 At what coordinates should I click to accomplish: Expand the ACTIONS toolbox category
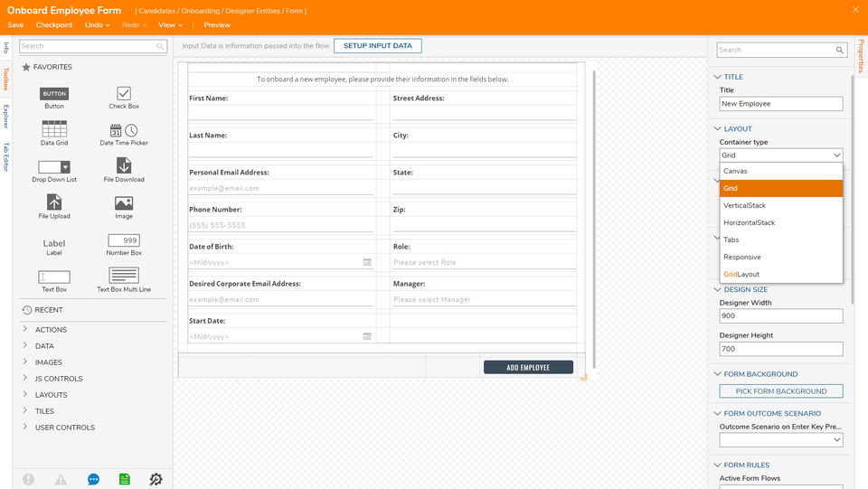[x=25, y=329]
